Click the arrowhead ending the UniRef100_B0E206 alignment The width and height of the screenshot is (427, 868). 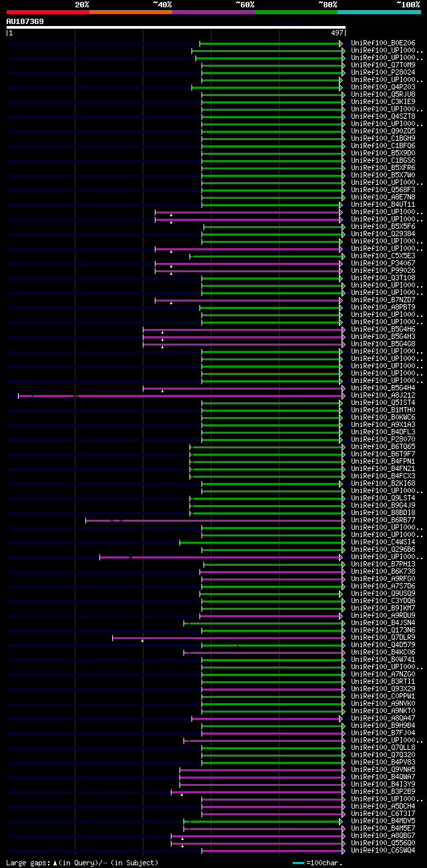(342, 43)
